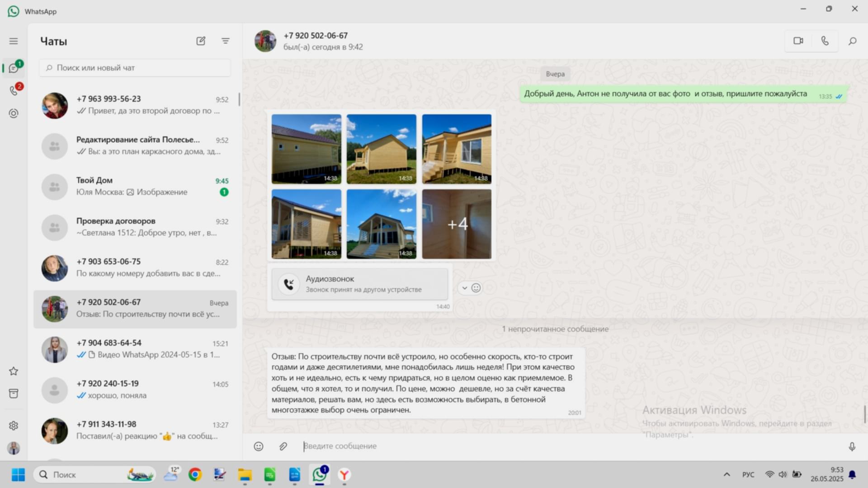Open search within this chat
This screenshot has width=868, height=488.
point(852,41)
